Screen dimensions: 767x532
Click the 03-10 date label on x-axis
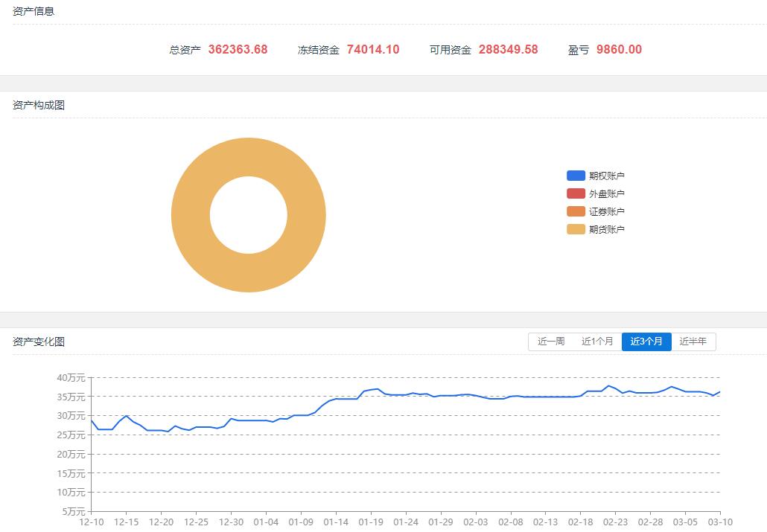(719, 522)
